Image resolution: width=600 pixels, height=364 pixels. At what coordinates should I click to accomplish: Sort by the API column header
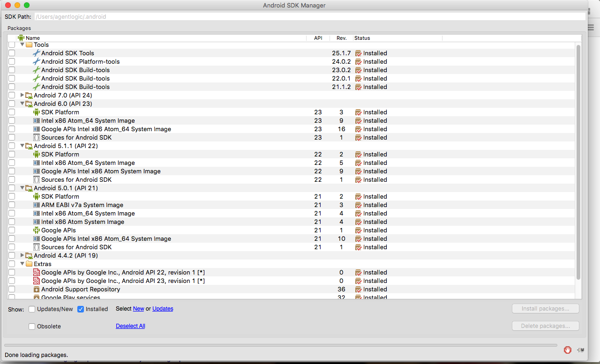coord(318,38)
